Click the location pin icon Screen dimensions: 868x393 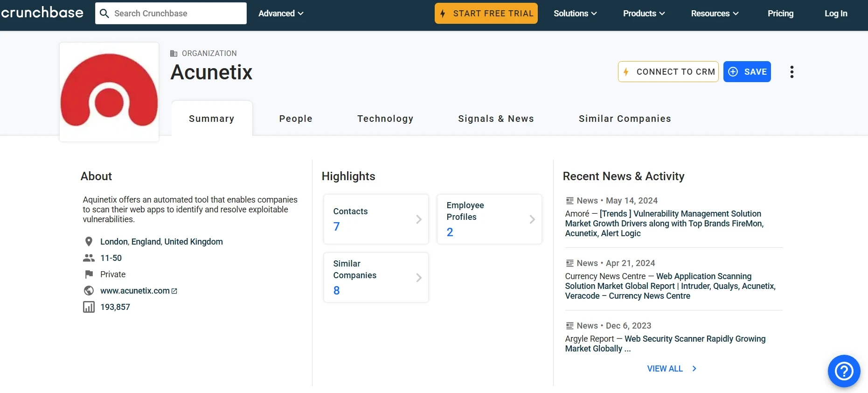[x=89, y=242]
